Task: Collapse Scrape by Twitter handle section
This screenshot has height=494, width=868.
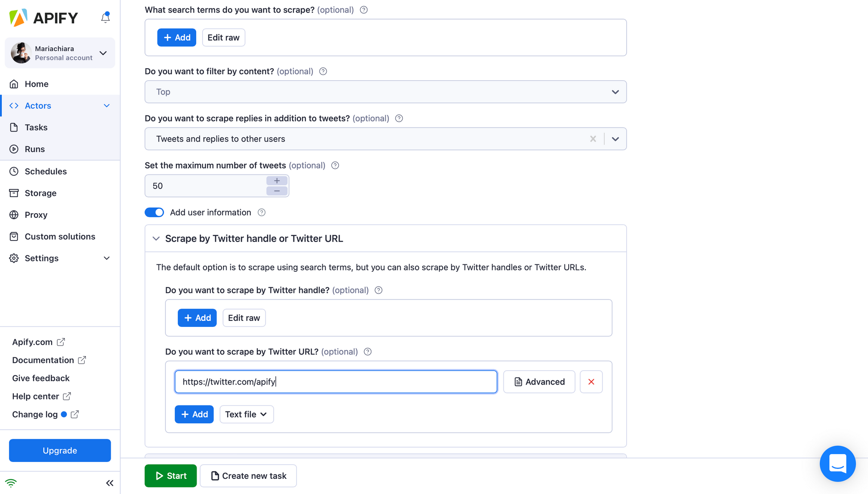Action: click(156, 238)
